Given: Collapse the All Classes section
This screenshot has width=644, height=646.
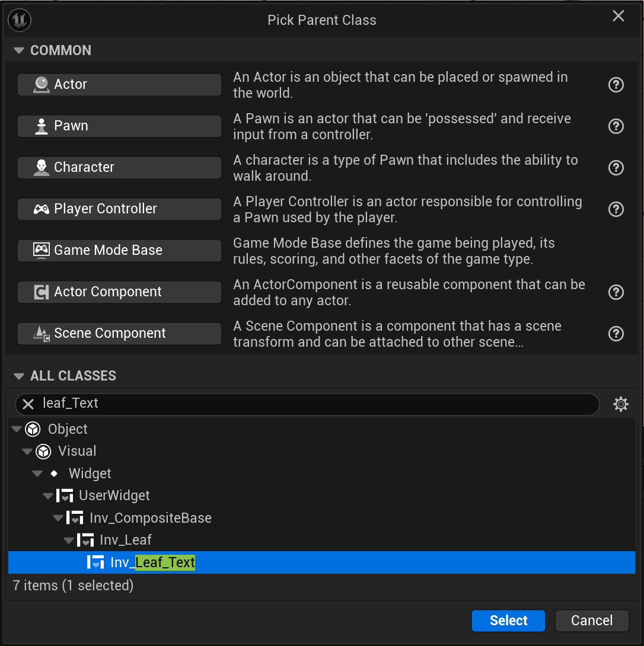Looking at the screenshot, I should [x=19, y=376].
